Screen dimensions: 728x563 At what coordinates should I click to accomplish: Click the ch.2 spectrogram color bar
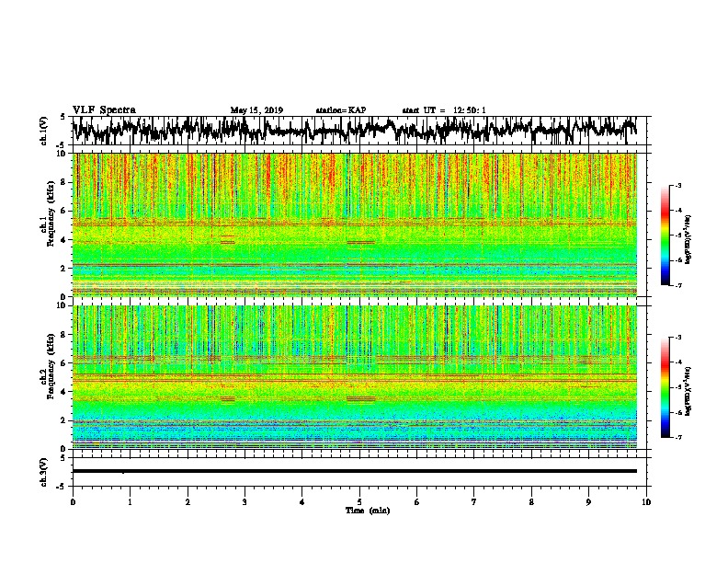click(x=665, y=387)
